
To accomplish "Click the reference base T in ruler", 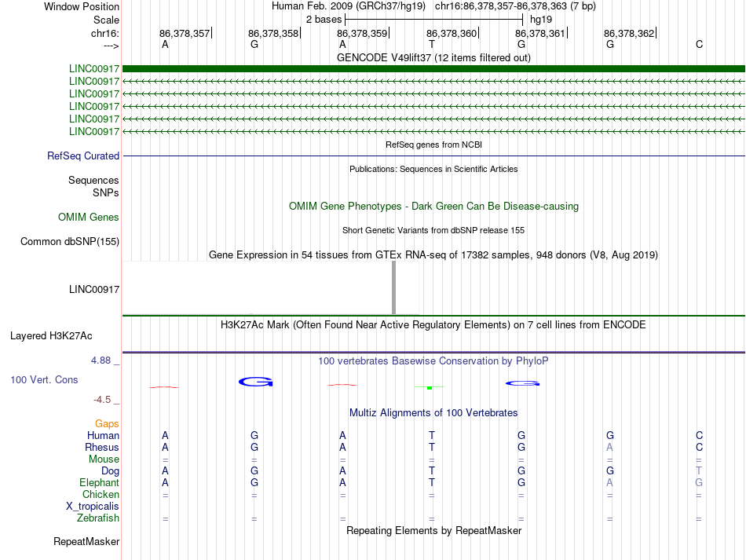I will (x=432, y=44).
